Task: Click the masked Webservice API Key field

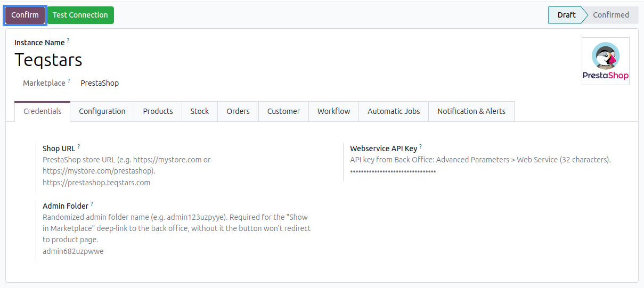Action: point(393,171)
